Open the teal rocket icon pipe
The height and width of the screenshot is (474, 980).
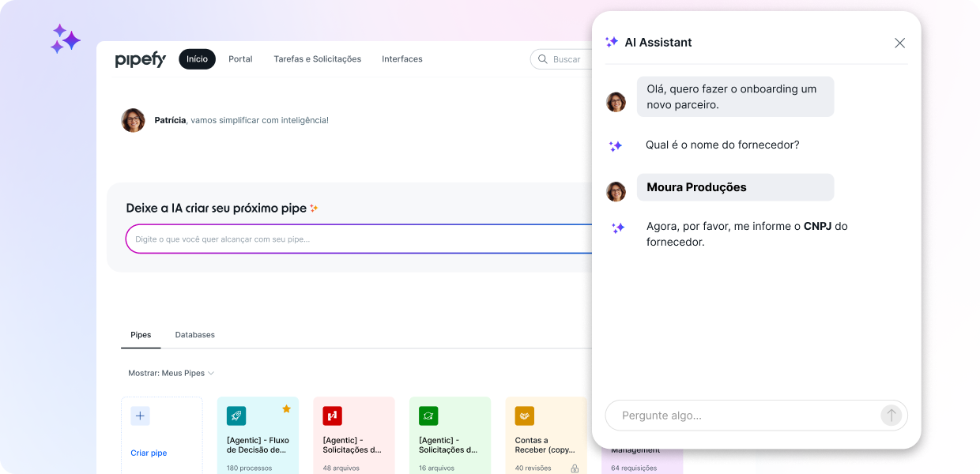click(236, 416)
